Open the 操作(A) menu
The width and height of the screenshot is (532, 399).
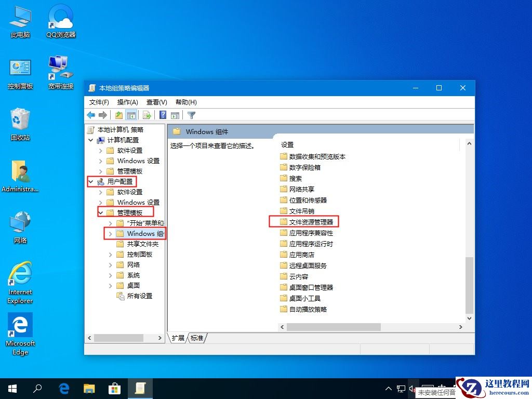tap(127, 102)
